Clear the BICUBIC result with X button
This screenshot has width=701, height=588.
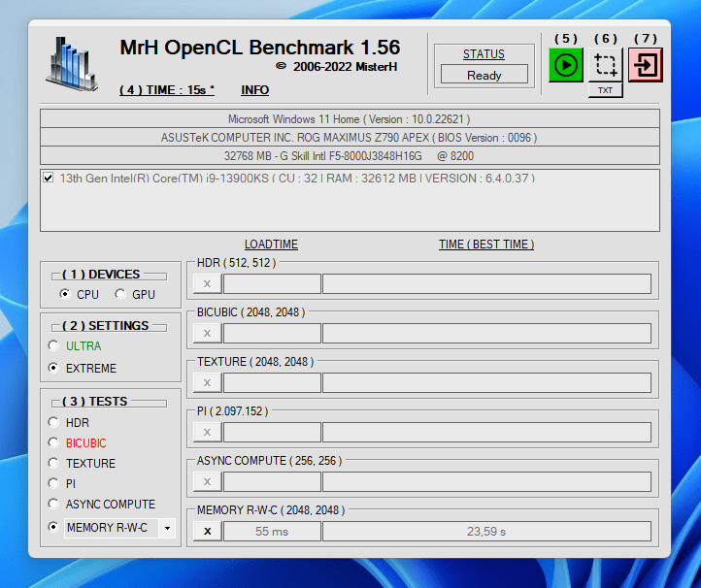click(208, 334)
